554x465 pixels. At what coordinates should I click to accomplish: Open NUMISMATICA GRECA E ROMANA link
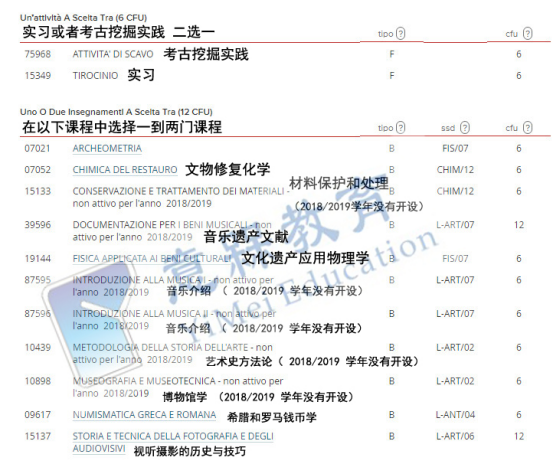144,415
